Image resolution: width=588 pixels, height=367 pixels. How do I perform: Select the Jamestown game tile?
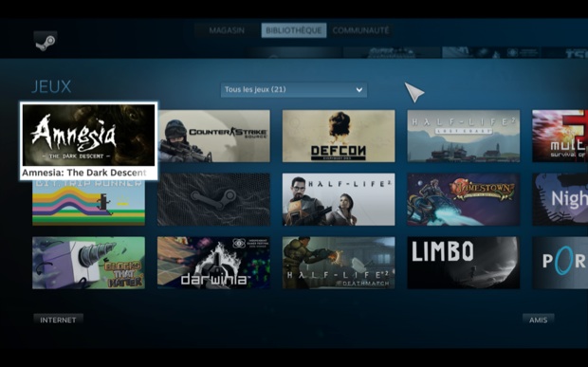pyautogui.click(x=464, y=199)
